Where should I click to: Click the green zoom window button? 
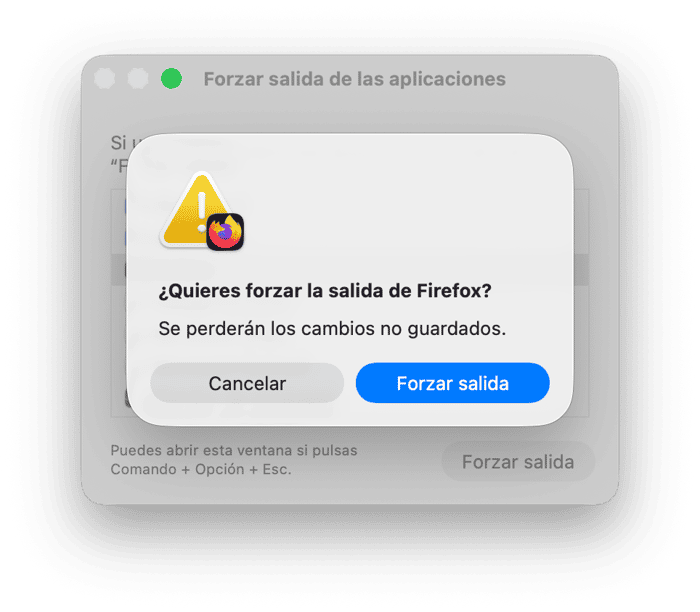point(171,79)
